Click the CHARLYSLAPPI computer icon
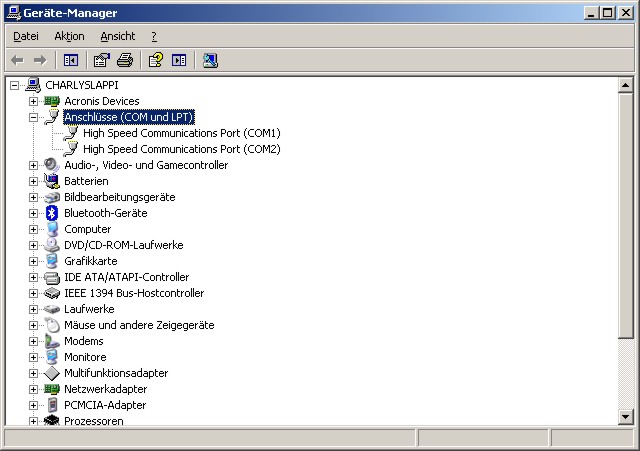 pyautogui.click(x=33, y=85)
